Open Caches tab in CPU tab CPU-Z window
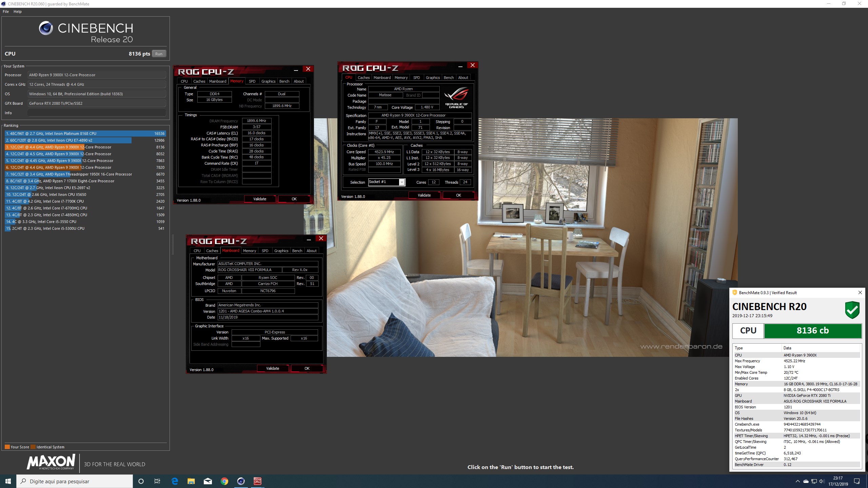Viewport: 868px width, 488px height. point(363,78)
